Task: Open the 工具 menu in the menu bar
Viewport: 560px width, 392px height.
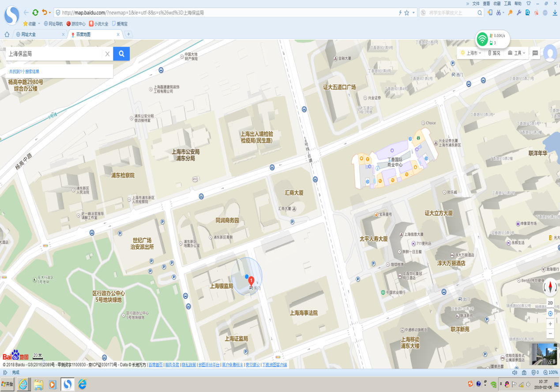Action: click(507, 3)
